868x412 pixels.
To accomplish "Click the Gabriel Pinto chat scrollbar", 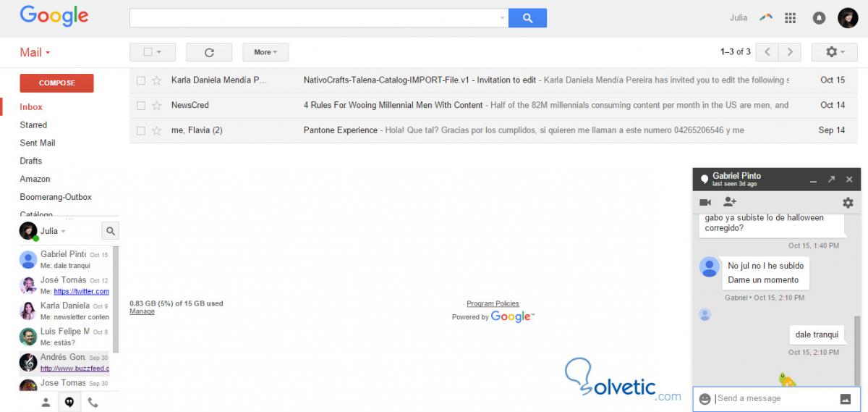I will pyautogui.click(x=859, y=349).
